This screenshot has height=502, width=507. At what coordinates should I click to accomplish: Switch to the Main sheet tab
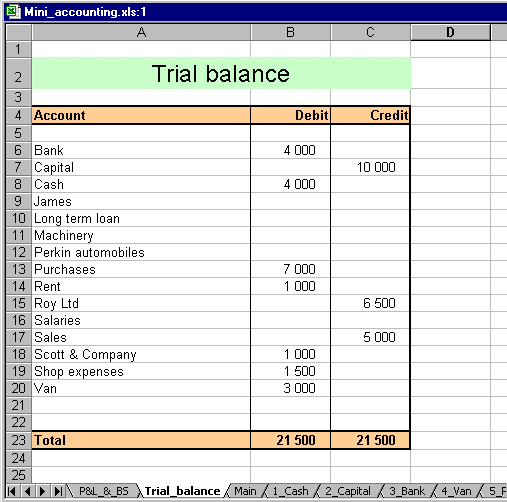pyautogui.click(x=245, y=491)
